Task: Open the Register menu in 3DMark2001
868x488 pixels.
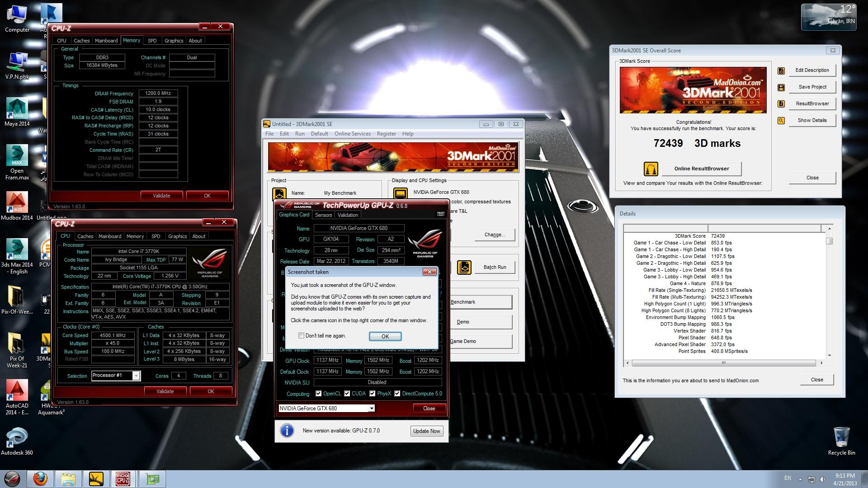Action: click(x=386, y=134)
